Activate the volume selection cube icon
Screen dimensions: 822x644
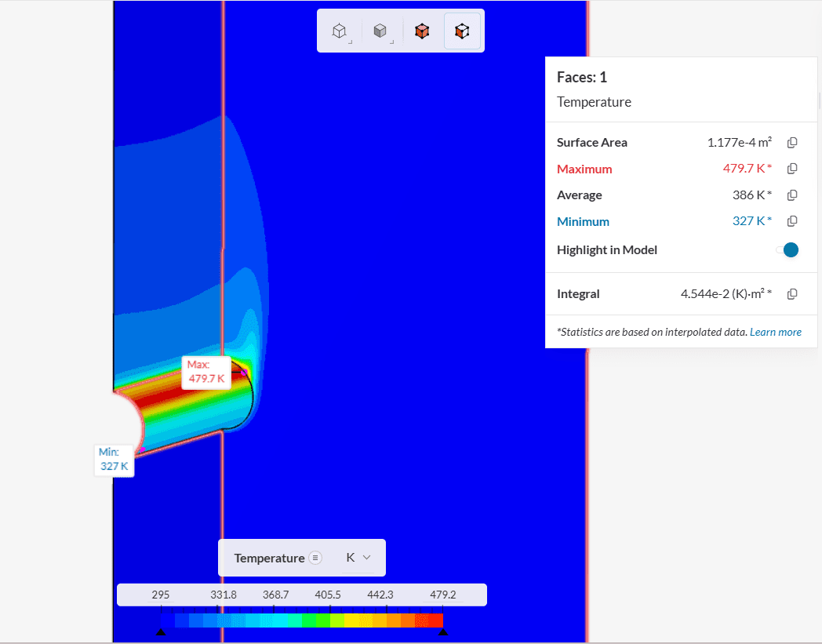422,31
